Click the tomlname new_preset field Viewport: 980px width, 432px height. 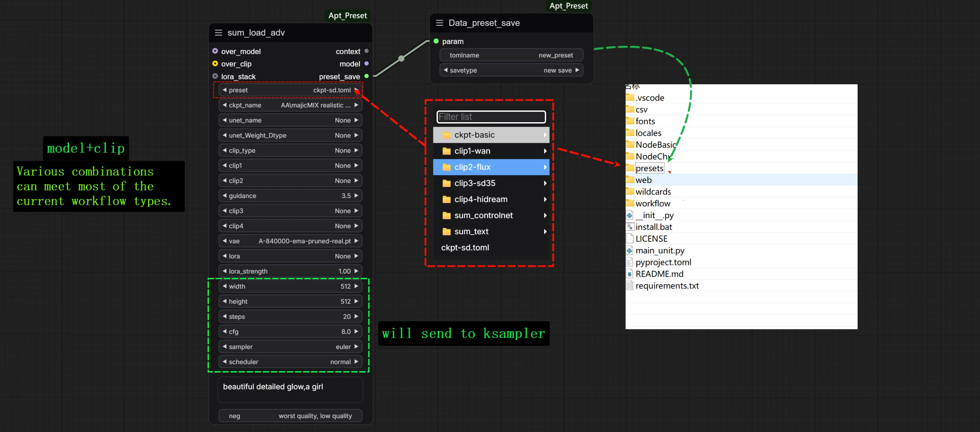pyautogui.click(x=511, y=55)
